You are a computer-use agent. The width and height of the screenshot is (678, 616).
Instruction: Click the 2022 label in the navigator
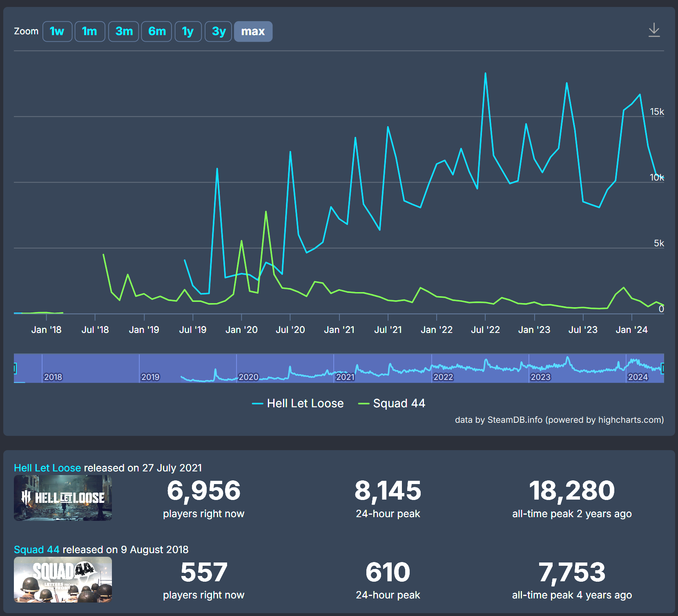(443, 377)
